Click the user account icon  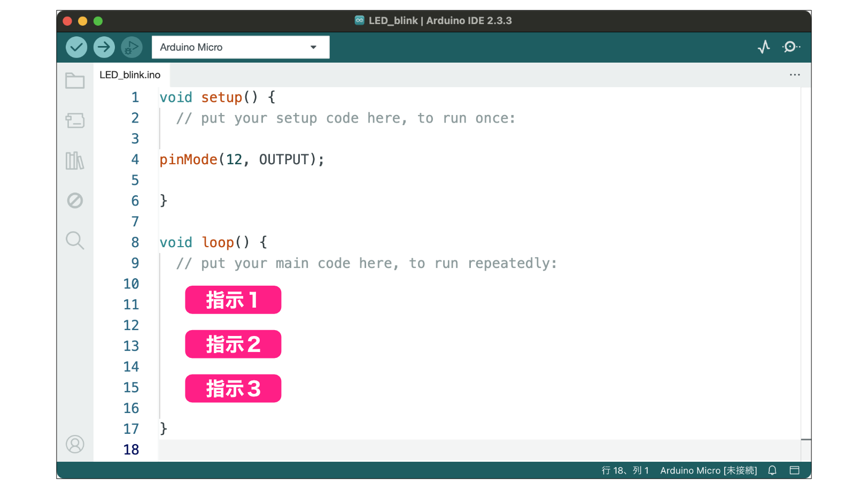click(75, 444)
